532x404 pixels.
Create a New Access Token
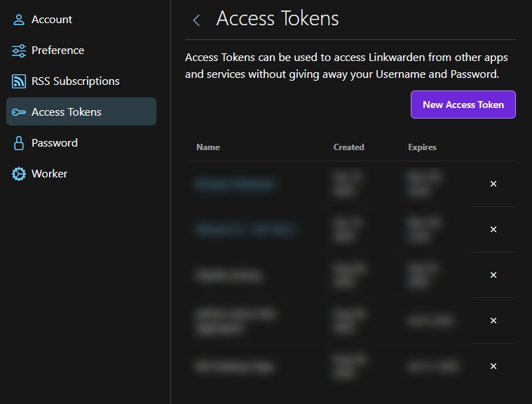463,105
